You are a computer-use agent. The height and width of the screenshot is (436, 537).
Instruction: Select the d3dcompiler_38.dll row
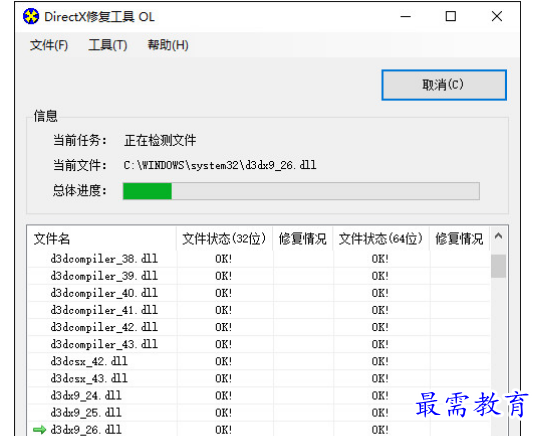pos(259,259)
